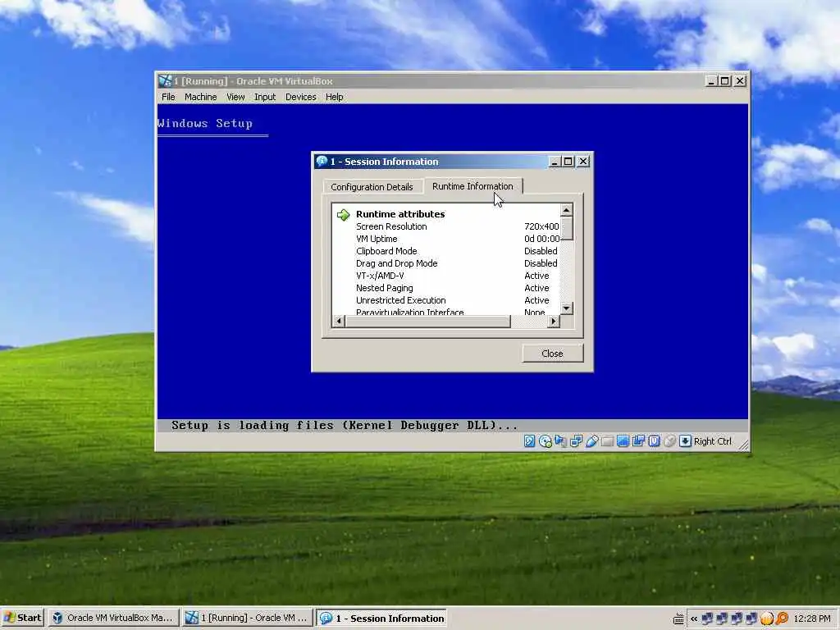Click the 12:28 PM clock
Viewport: 840px width, 630px height.
tap(811, 619)
